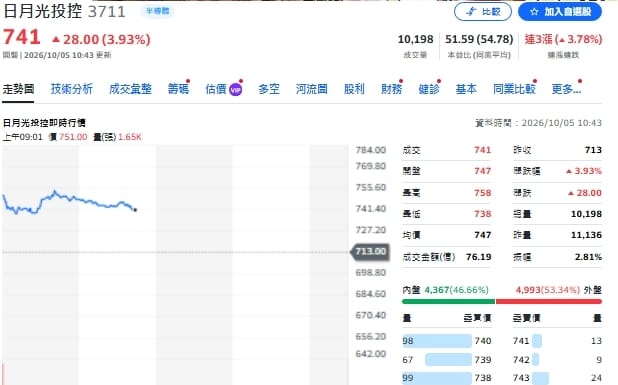Image resolution: width=618 pixels, height=385 pixels.
Task: Click the 開盤 price 747
Action: pos(482,171)
